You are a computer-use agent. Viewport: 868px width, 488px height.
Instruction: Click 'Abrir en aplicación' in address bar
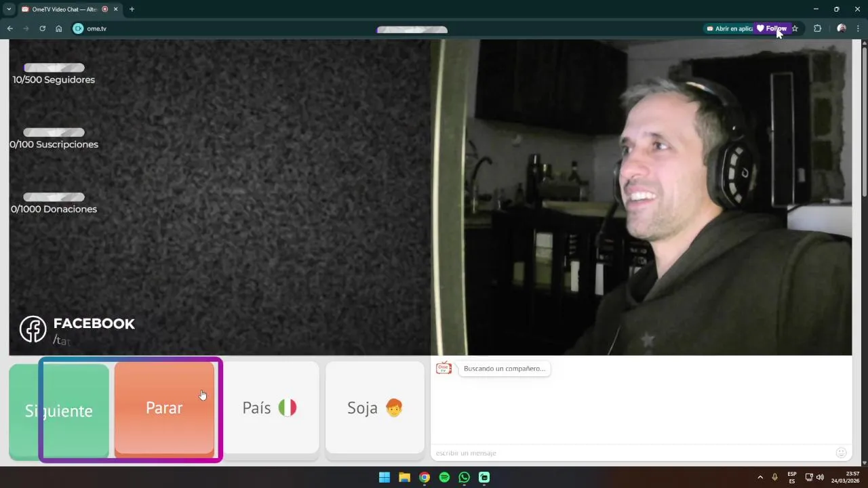pyautogui.click(x=729, y=28)
